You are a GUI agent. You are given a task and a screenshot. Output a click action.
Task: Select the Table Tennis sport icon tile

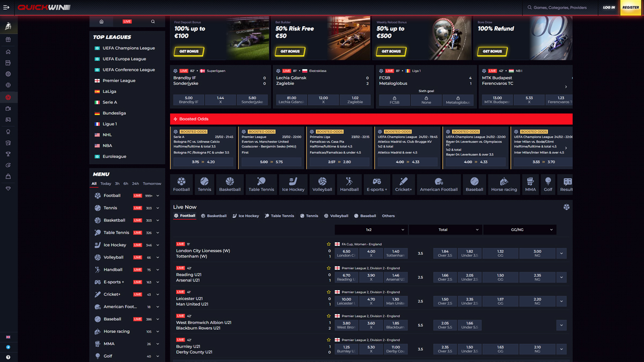click(x=261, y=184)
